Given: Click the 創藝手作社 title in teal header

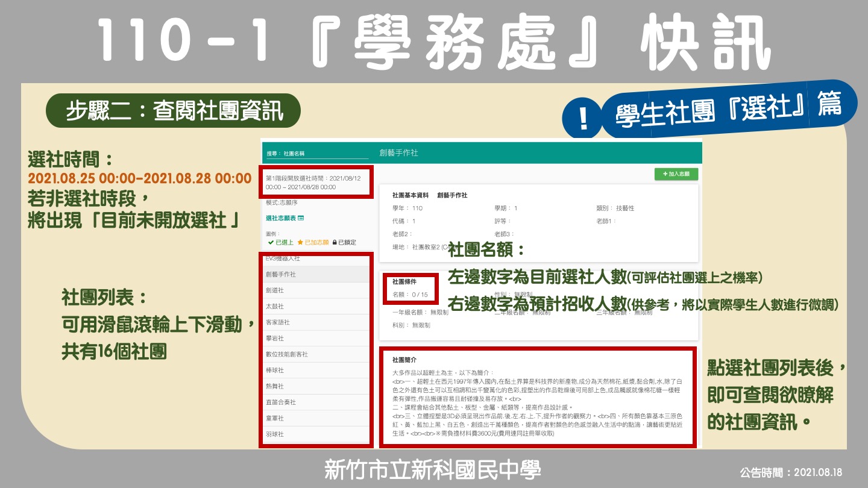Looking at the screenshot, I should tap(398, 153).
